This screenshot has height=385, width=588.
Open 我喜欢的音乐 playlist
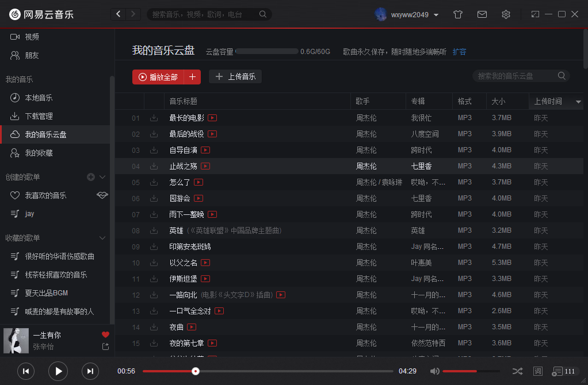coord(46,195)
